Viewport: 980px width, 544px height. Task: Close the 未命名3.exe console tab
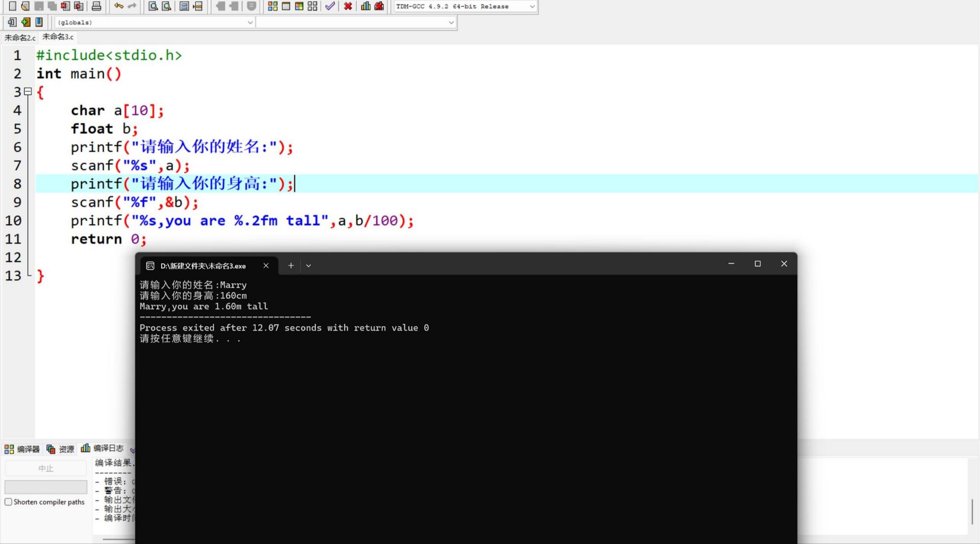[x=266, y=266]
